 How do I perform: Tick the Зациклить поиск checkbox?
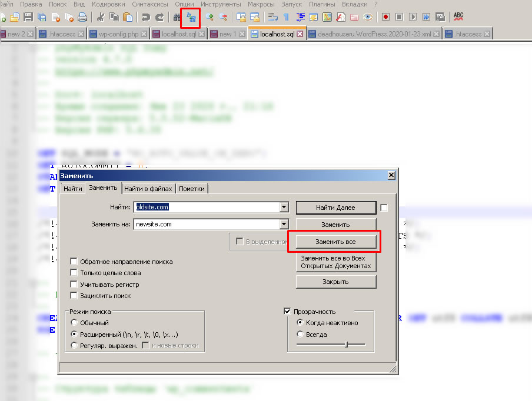74,296
